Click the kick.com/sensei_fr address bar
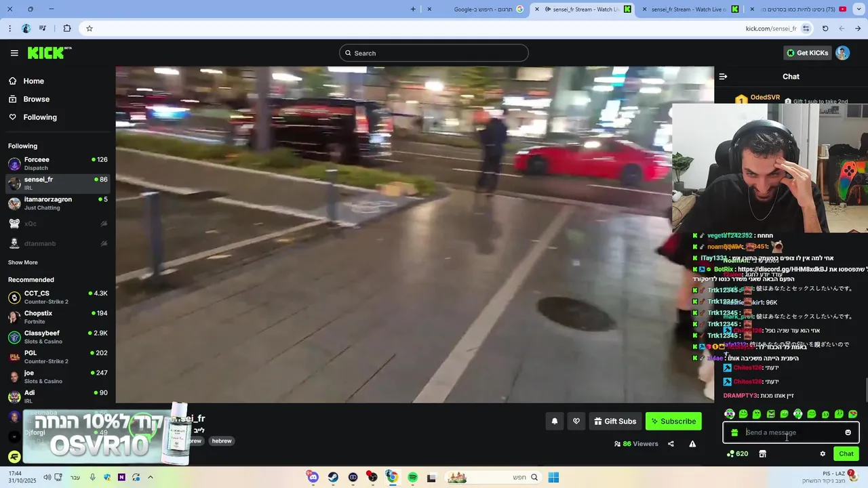Image resolution: width=868 pixels, height=488 pixels. (x=770, y=28)
